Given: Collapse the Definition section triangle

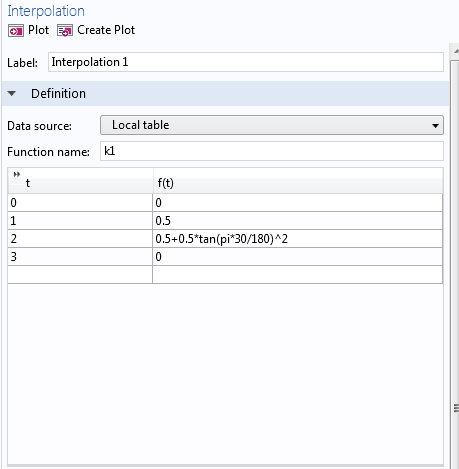Looking at the screenshot, I should [12, 94].
